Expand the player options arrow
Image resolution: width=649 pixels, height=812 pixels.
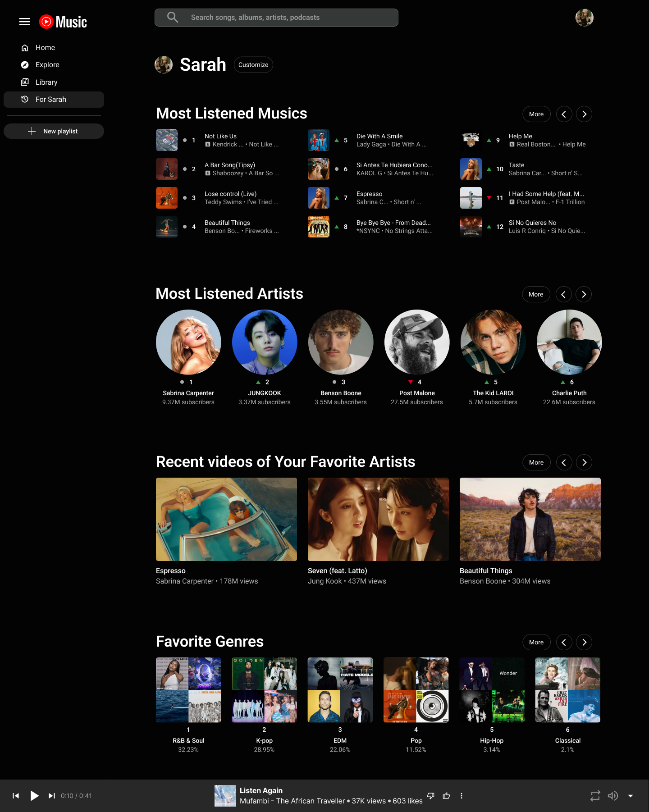point(631,796)
